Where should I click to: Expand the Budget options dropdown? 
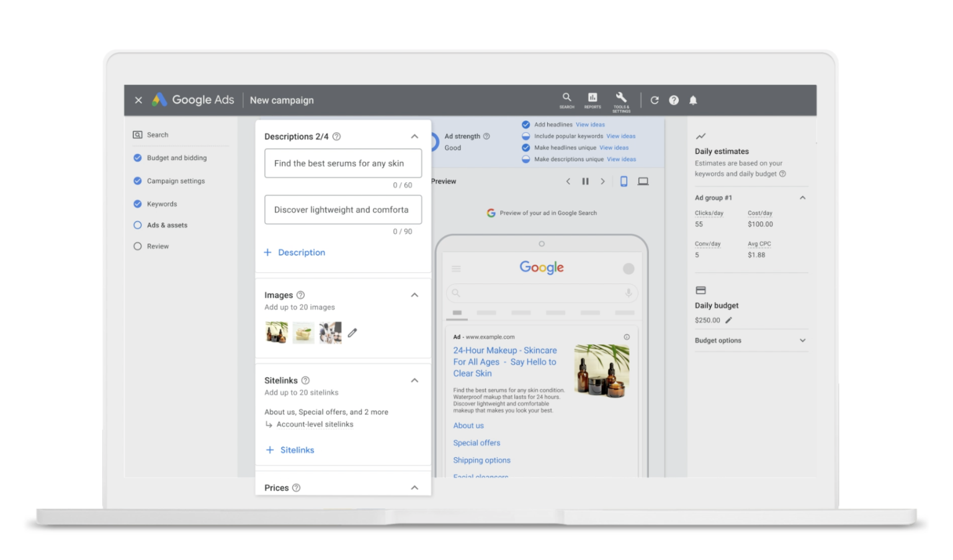pyautogui.click(x=803, y=340)
